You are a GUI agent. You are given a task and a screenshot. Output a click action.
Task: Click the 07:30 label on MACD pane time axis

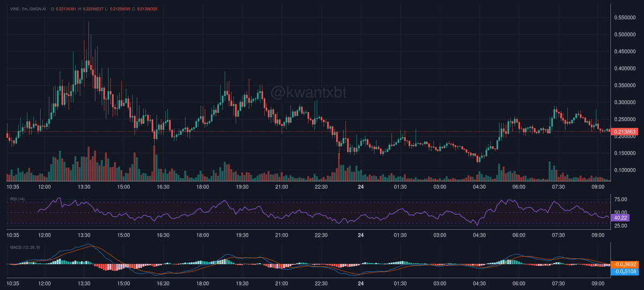point(558,282)
